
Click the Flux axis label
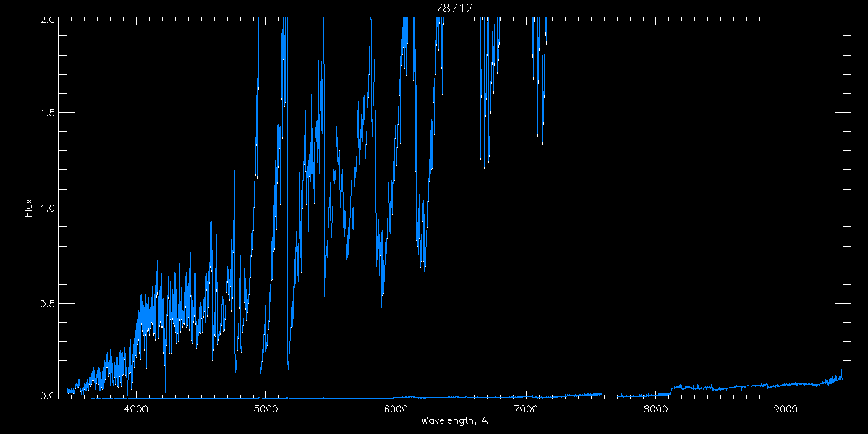(29, 208)
